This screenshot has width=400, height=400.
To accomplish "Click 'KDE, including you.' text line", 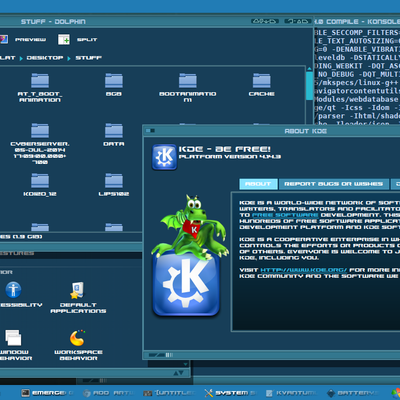I will [279, 258].
